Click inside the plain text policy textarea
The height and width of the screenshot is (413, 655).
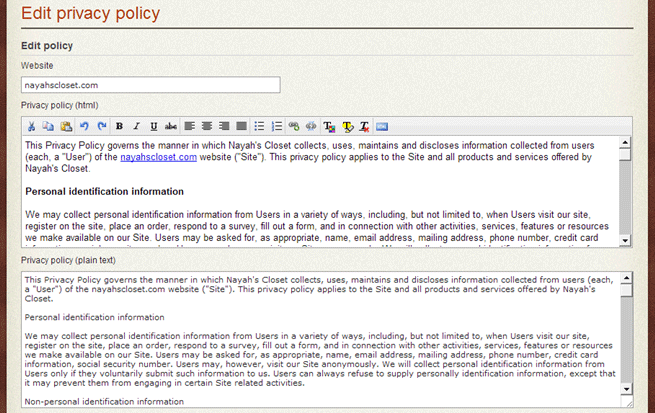pos(321,340)
